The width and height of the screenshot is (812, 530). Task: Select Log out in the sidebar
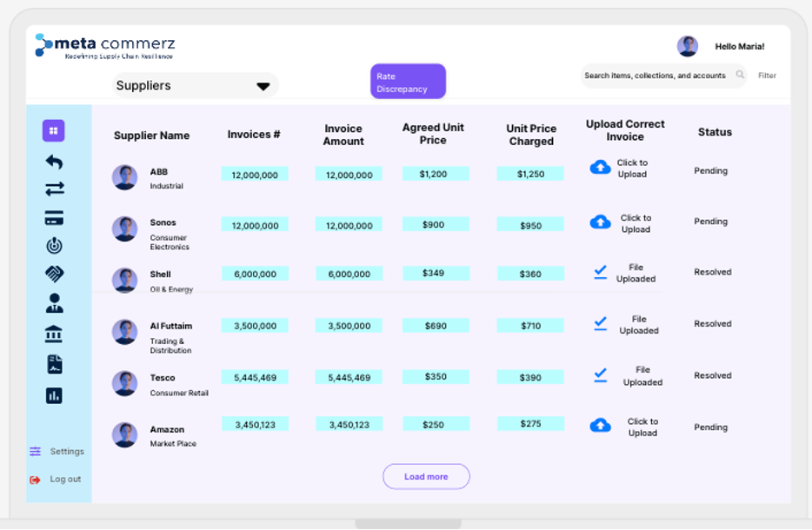point(65,480)
